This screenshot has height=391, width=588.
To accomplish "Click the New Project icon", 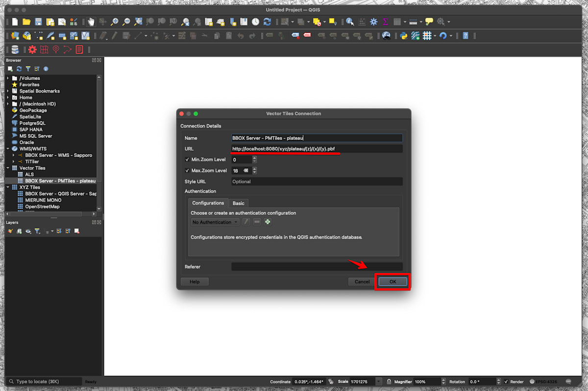I will (15, 22).
